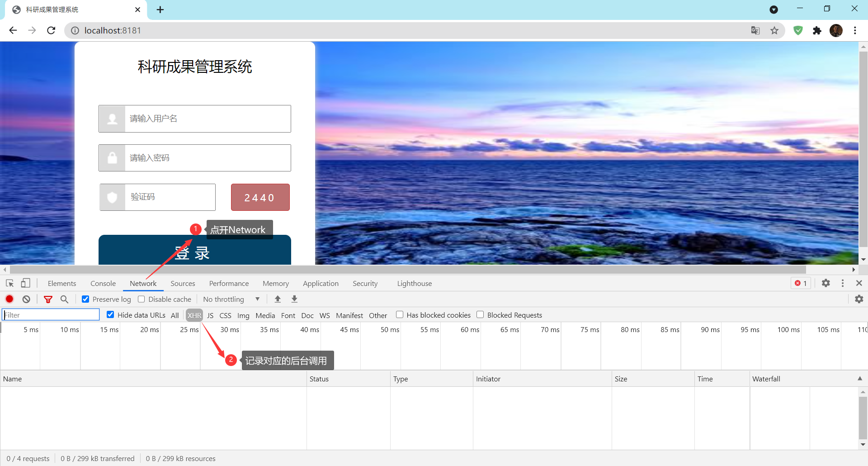Open the Chrome profile avatar
This screenshot has height=466, width=868.
coord(836,30)
